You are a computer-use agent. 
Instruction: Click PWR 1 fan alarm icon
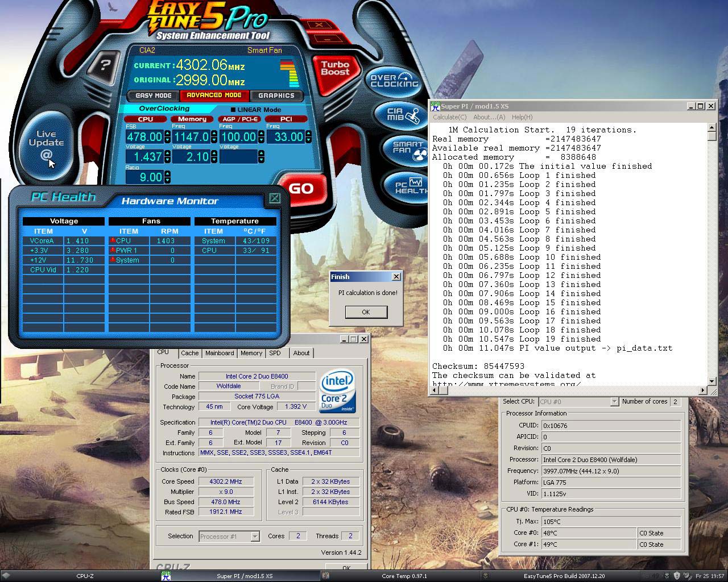pos(113,250)
